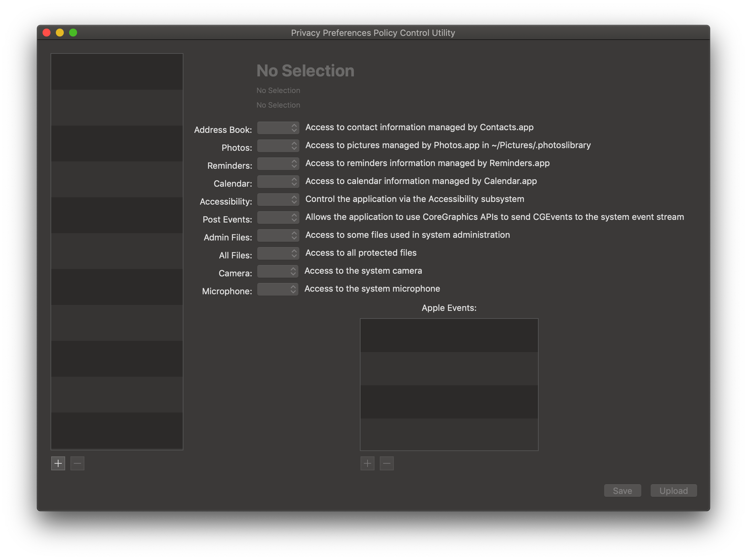Click the Upload button

pos(673,491)
